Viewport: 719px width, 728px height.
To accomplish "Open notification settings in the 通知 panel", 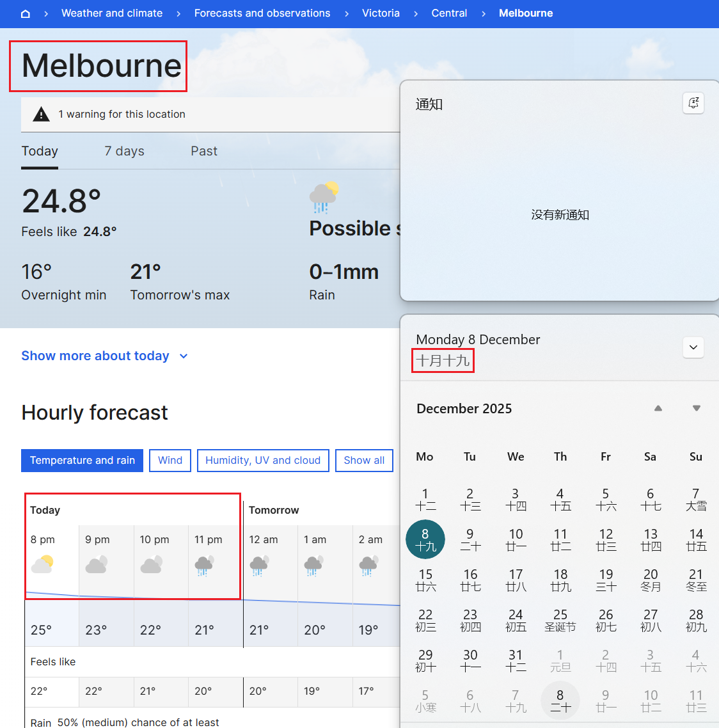I will pyautogui.click(x=693, y=103).
